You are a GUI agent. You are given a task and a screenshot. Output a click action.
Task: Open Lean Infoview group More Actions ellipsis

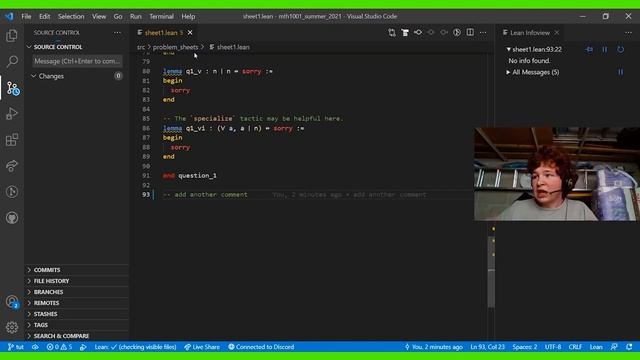(628, 33)
